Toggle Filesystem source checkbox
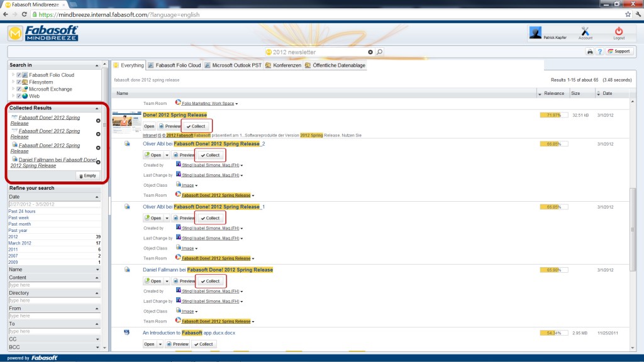Viewport: 644px width, 362px height. [18, 82]
